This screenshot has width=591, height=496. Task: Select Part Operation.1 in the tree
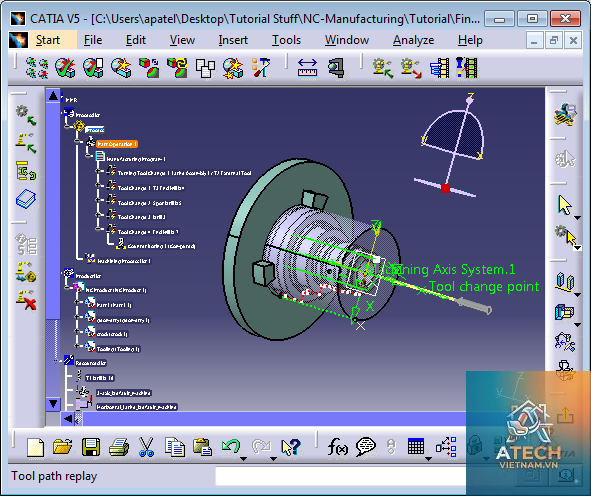117,144
